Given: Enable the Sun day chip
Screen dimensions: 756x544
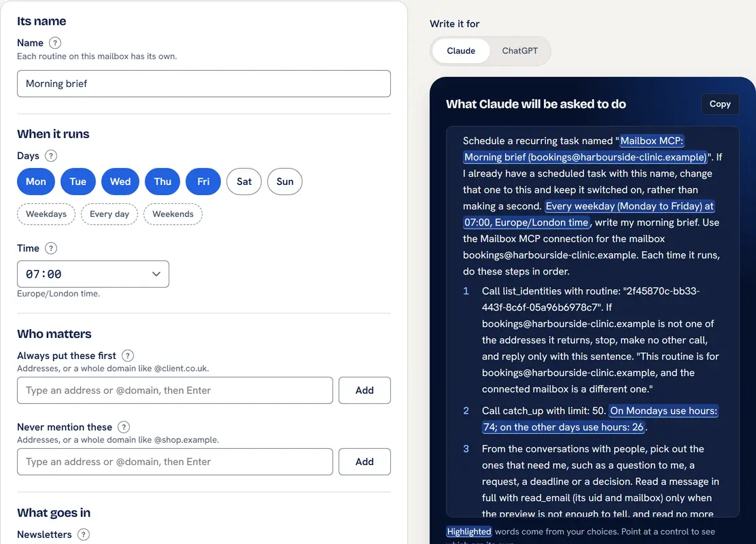Looking at the screenshot, I should pos(284,182).
